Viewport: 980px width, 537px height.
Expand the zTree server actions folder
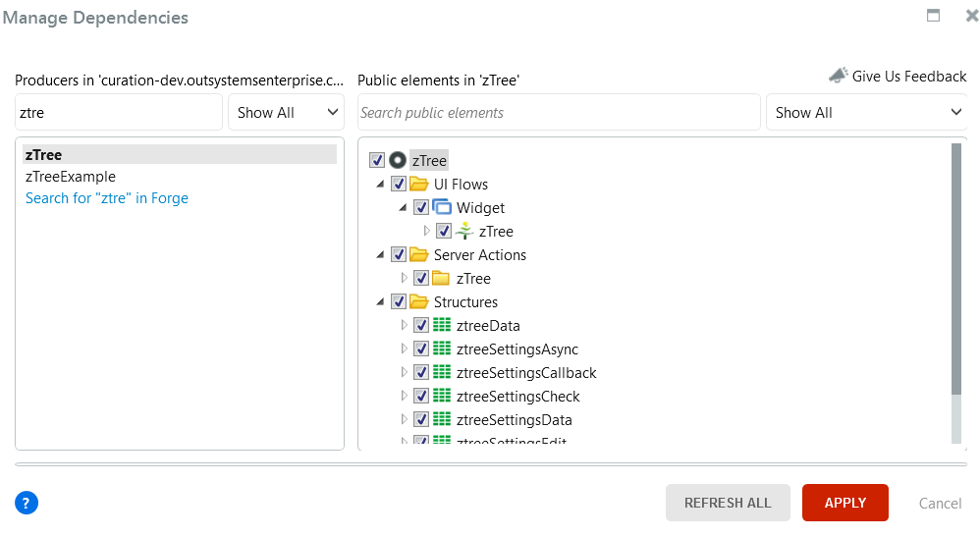[404, 278]
